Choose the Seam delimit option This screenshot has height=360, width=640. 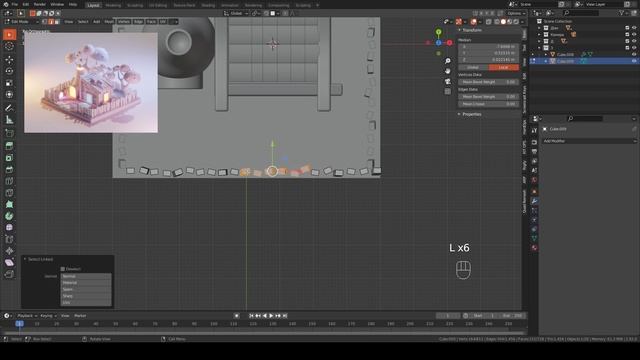[86, 289]
